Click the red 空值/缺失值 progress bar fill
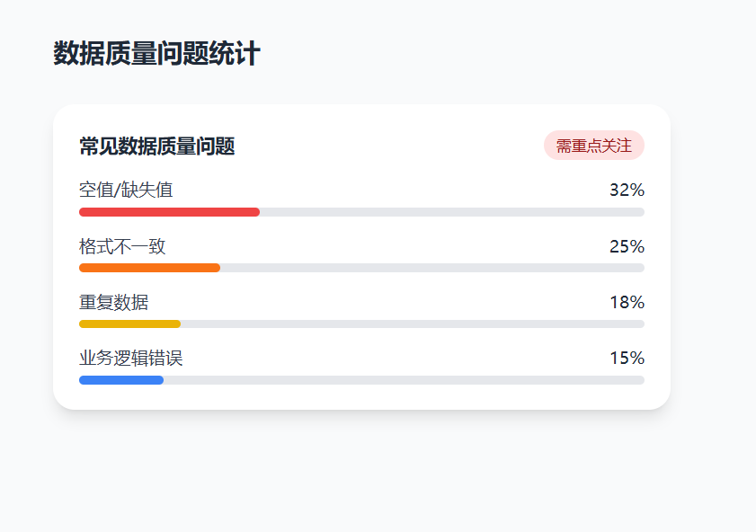Screen dimensions: 756x532 pos(169,212)
